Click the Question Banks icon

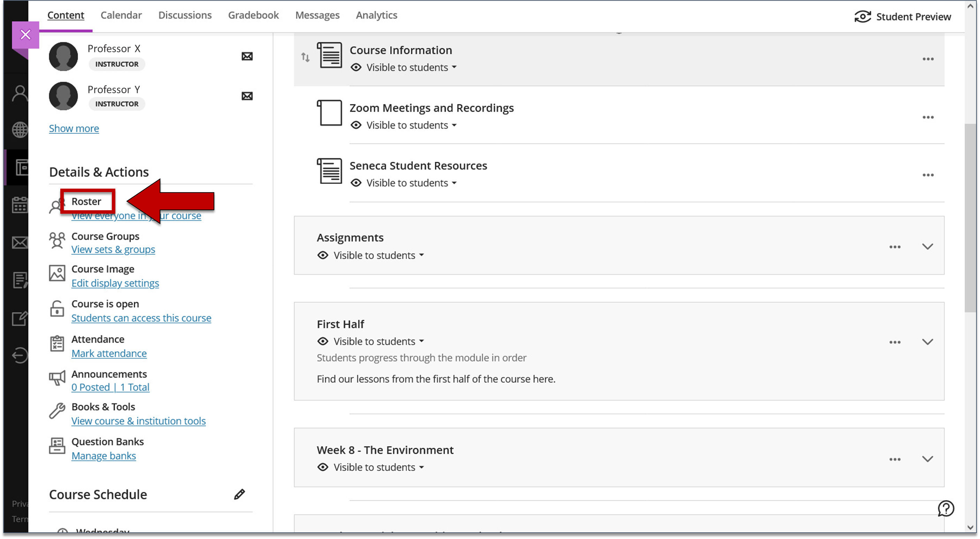pyautogui.click(x=56, y=446)
